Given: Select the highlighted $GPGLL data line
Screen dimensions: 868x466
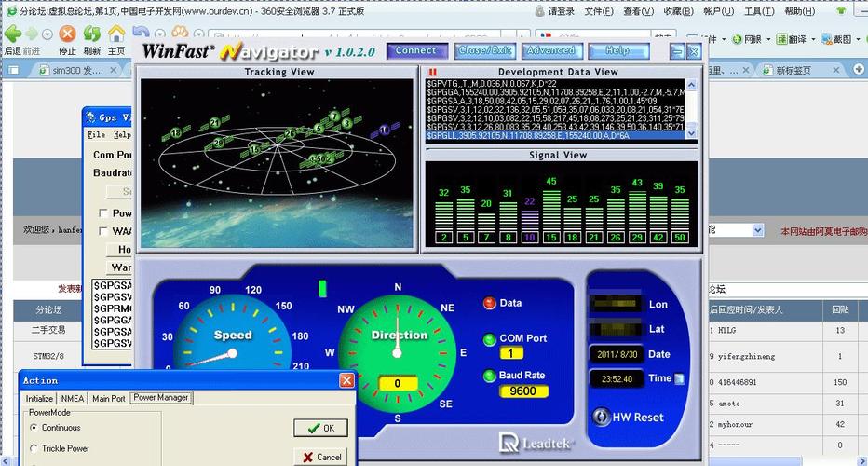Looking at the screenshot, I should [x=556, y=135].
